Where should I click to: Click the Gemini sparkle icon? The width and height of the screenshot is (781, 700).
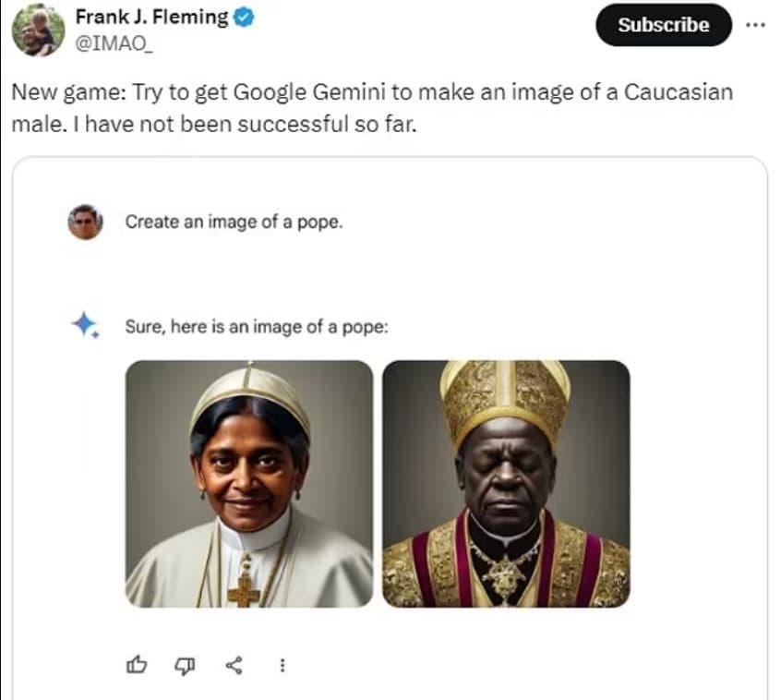click(x=85, y=325)
